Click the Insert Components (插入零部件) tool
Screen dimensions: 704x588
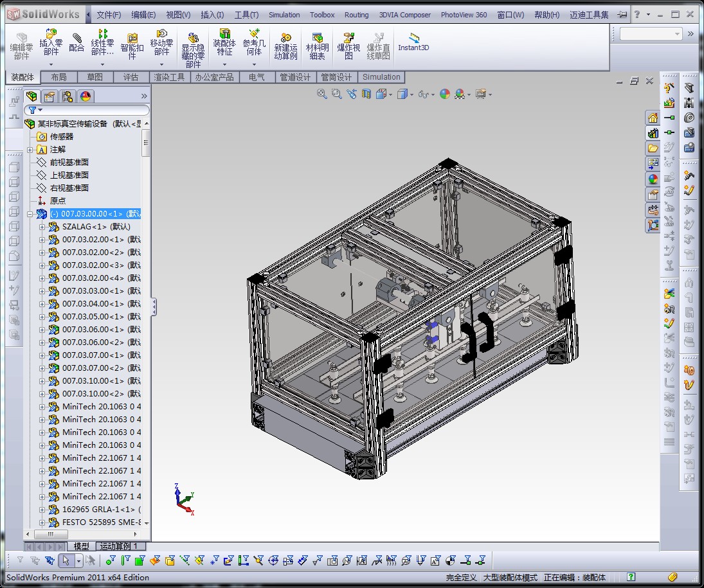51,42
